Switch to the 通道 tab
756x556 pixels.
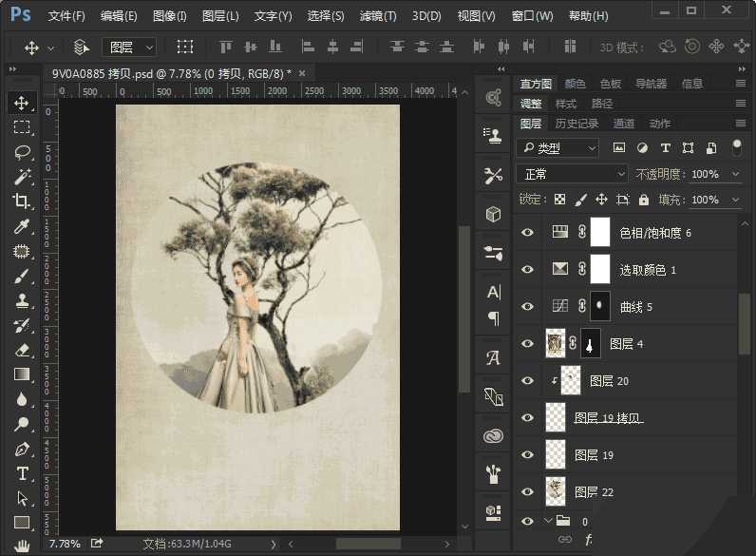click(624, 124)
